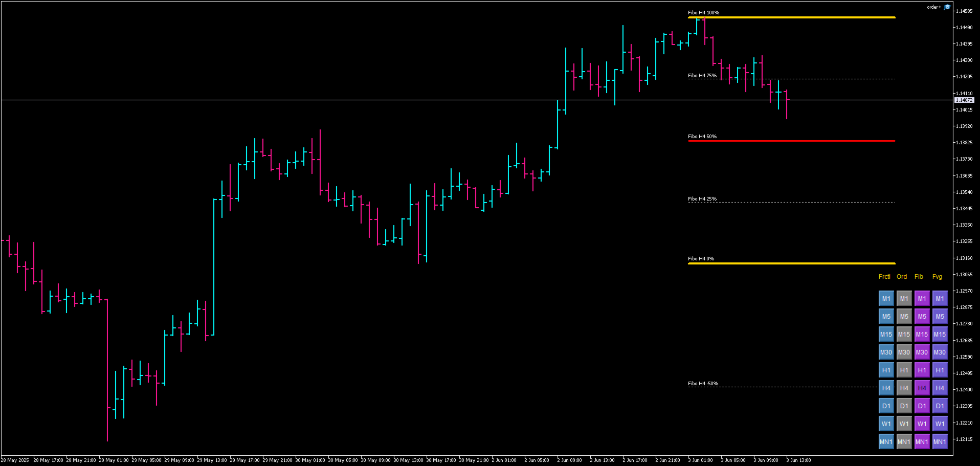Select D1 under the Fvg column
980x466 pixels.
[x=940, y=406]
